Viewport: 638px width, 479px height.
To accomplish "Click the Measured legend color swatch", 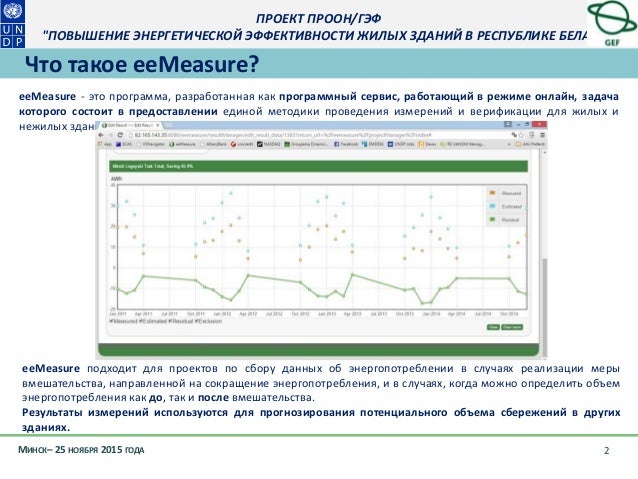I will 492,193.
